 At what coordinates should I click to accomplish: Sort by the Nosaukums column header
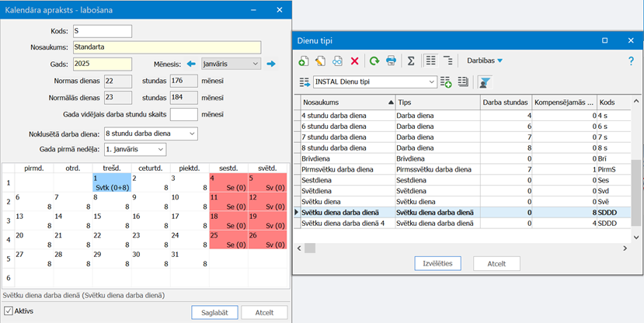(346, 102)
